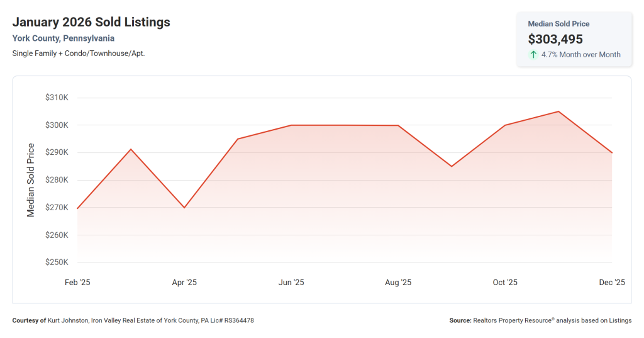The height and width of the screenshot is (338, 644).
Task: Click the $280K y-axis label
Action: tap(57, 180)
